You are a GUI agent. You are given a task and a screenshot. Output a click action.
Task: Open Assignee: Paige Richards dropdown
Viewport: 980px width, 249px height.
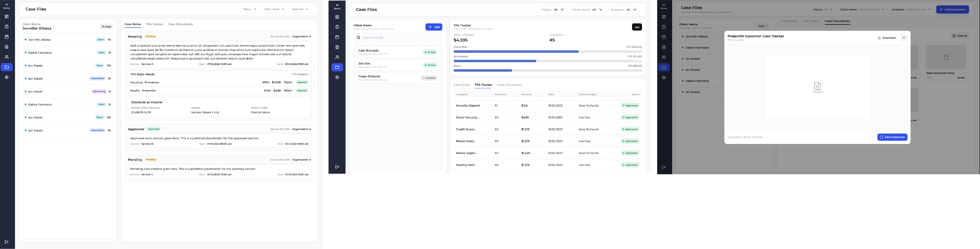pos(911,9)
